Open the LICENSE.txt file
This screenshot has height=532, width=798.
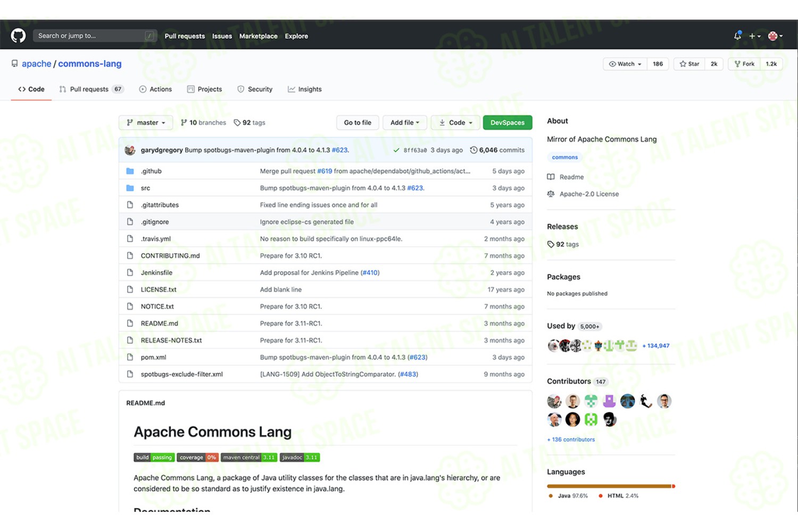pos(159,289)
